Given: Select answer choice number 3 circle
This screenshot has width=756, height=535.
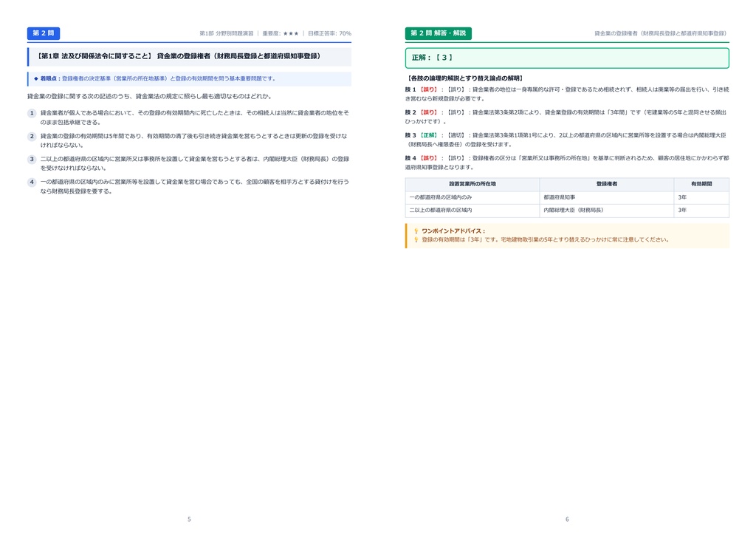Looking at the screenshot, I should 32,159.
